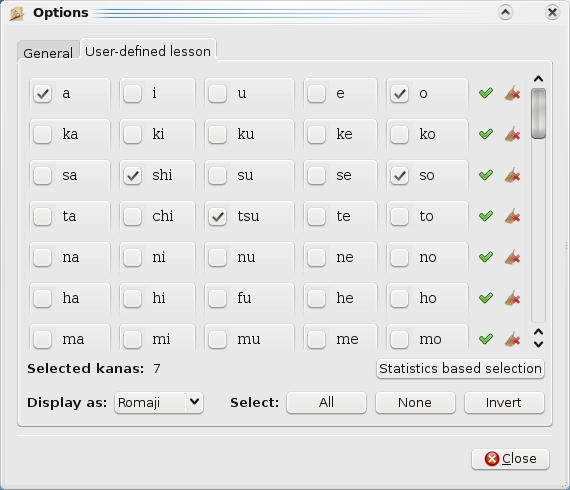Click the Statistics based selection button
Screen dimensions: 570x490
point(460,369)
